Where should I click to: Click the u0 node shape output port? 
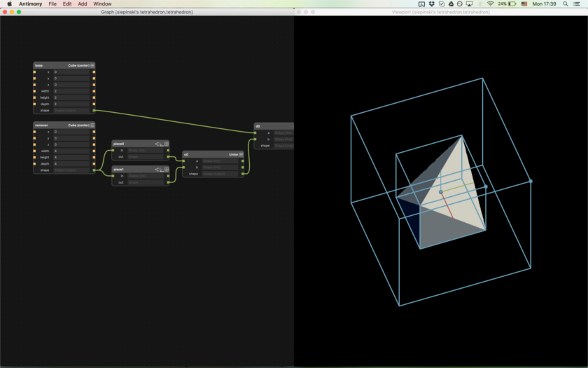(x=243, y=174)
